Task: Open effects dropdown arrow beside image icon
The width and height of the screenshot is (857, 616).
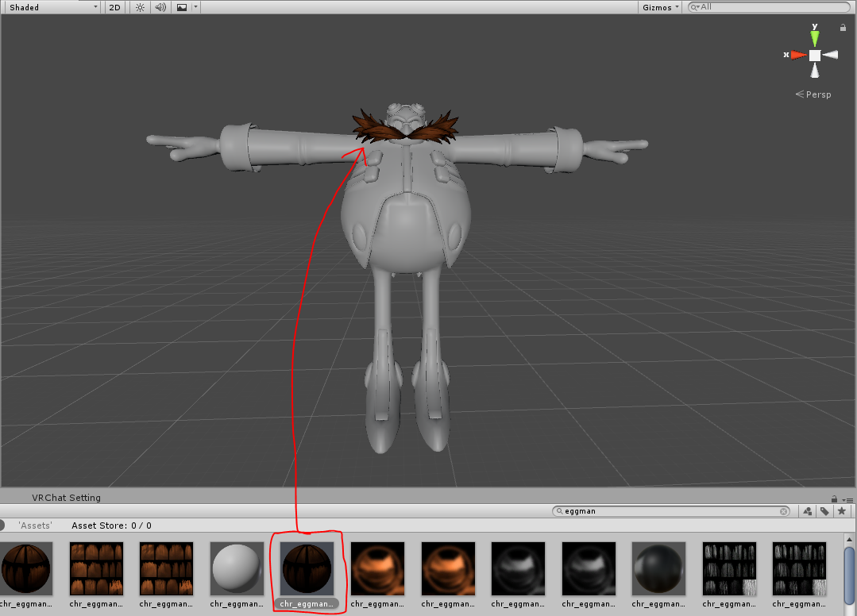Action: click(195, 7)
